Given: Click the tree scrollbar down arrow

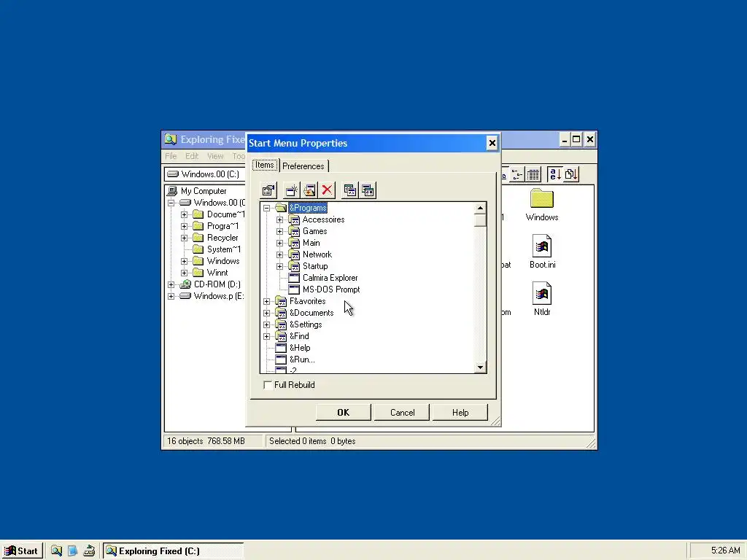Looking at the screenshot, I should pyautogui.click(x=480, y=367).
